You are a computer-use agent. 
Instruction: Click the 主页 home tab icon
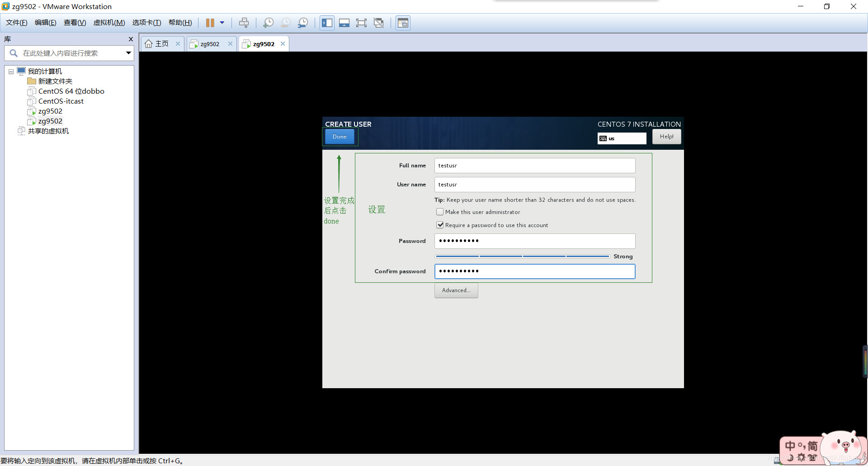coord(148,44)
